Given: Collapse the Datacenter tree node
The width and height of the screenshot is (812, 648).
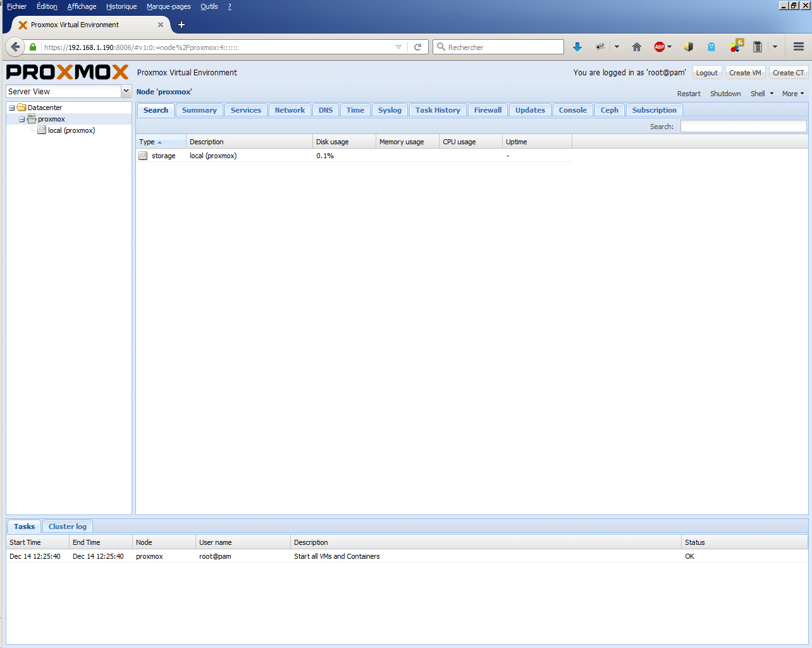Looking at the screenshot, I should pos(11,108).
